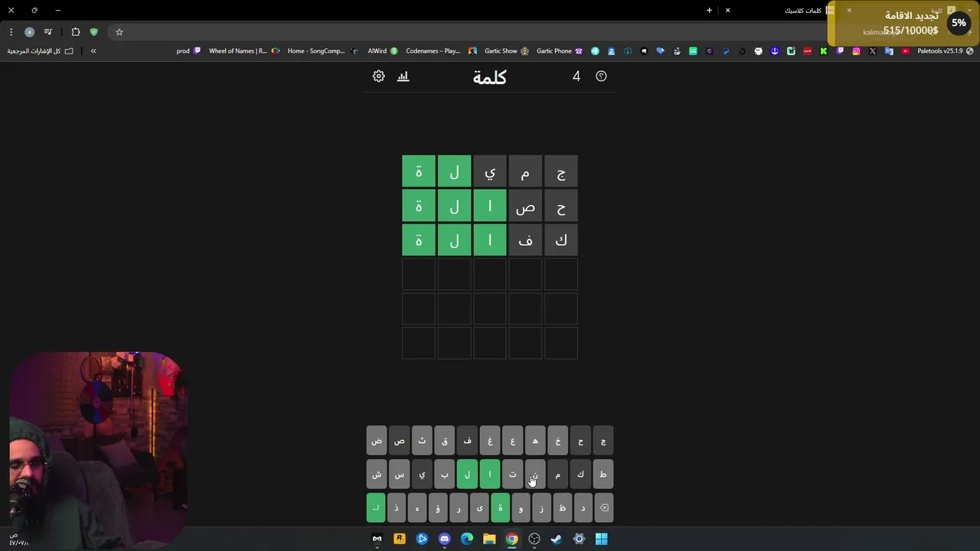Image resolution: width=980 pixels, height=551 pixels.
Task: Tap the د key
Action: 583,507
